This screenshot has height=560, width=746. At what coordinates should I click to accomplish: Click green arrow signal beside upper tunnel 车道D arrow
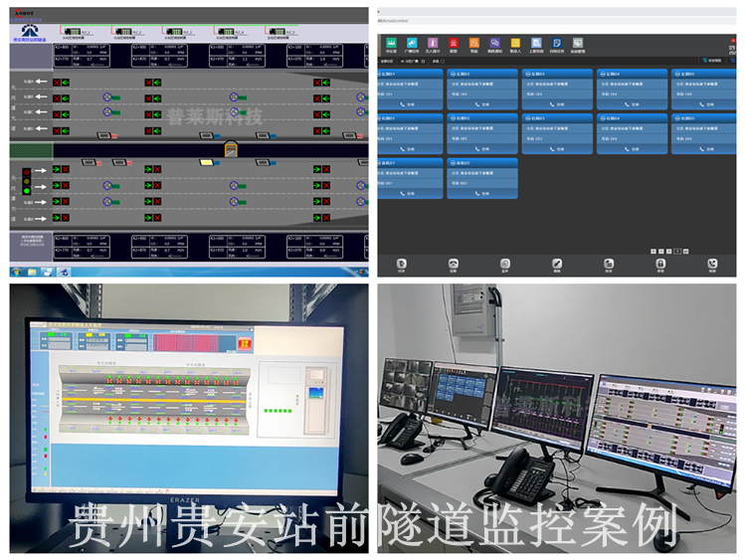pyautogui.click(x=66, y=131)
